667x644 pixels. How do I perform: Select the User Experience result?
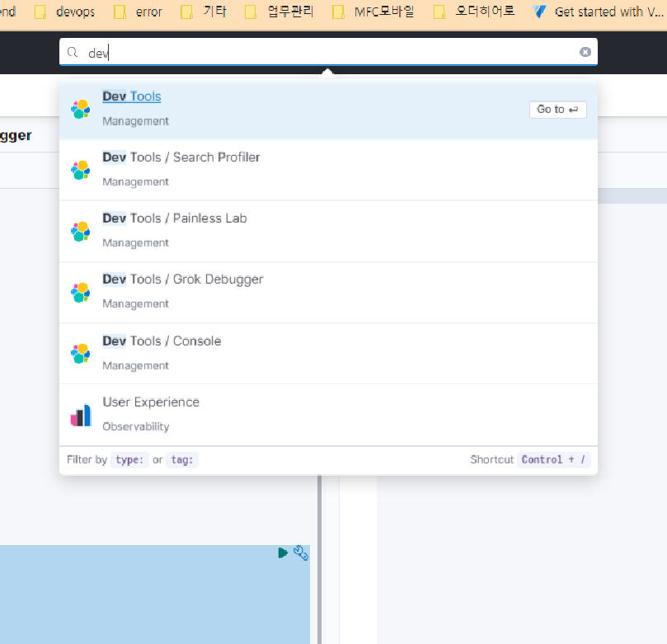tap(328, 414)
